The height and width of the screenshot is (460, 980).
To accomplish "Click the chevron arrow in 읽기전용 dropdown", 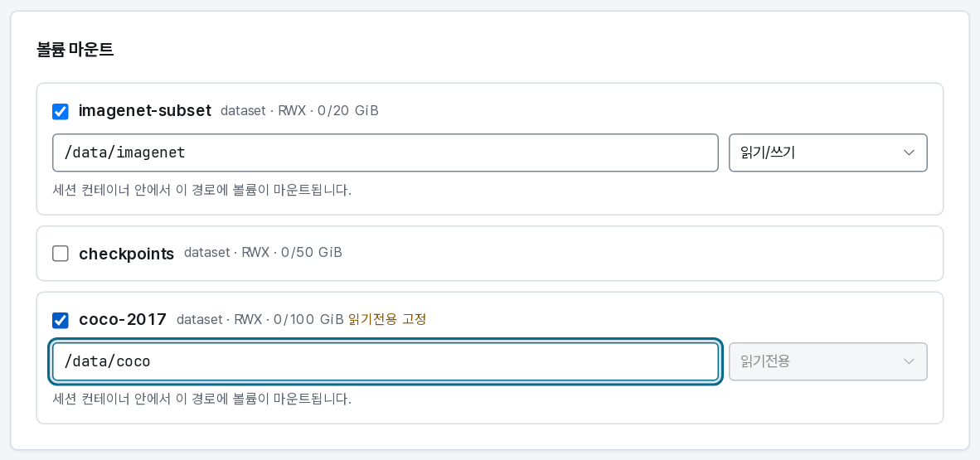I will tap(910, 361).
